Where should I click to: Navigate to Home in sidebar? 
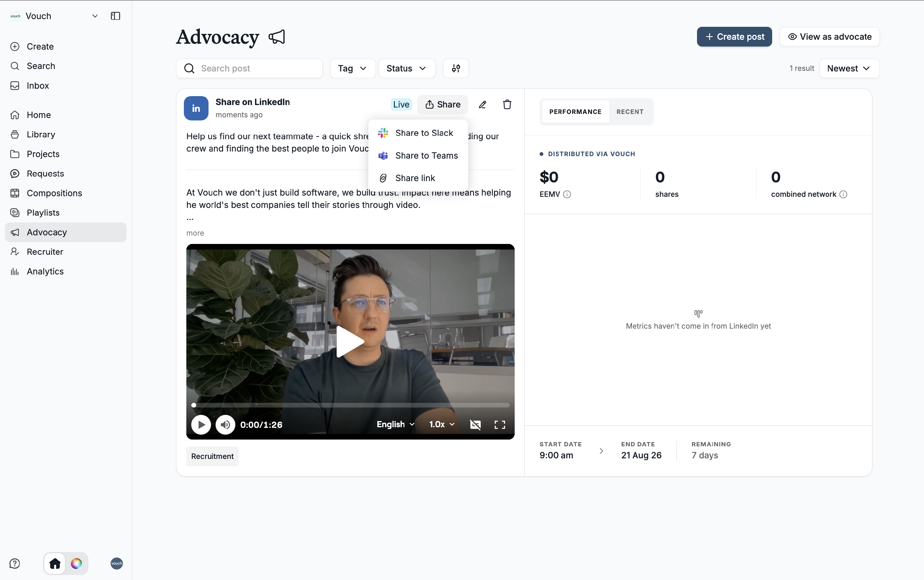tap(66, 115)
